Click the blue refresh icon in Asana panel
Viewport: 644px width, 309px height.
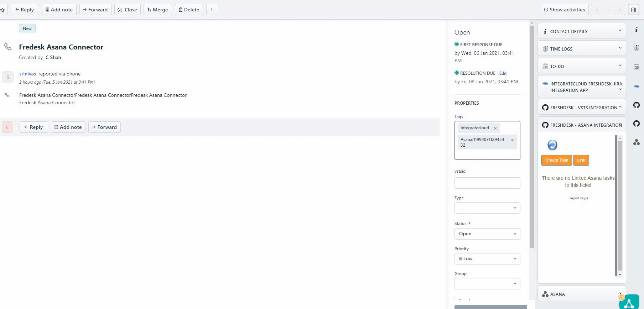tap(552, 145)
